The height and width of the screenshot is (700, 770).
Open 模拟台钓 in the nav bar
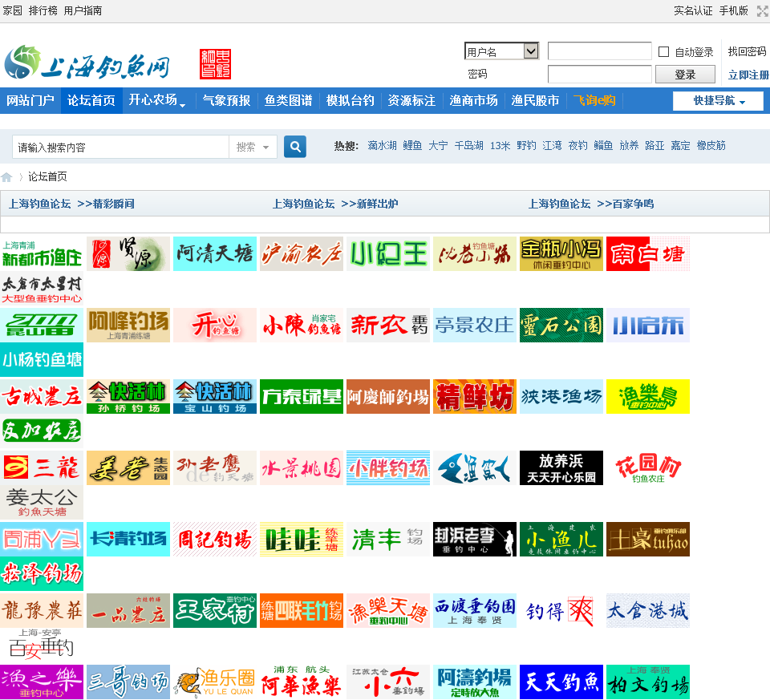[x=351, y=101]
